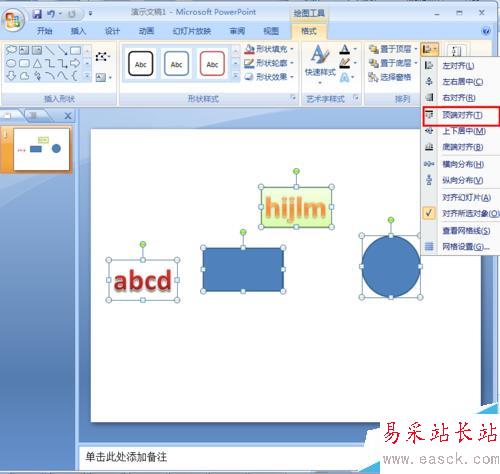Undo the last action
Viewport: 500px width, 474px height.
click(x=51, y=14)
